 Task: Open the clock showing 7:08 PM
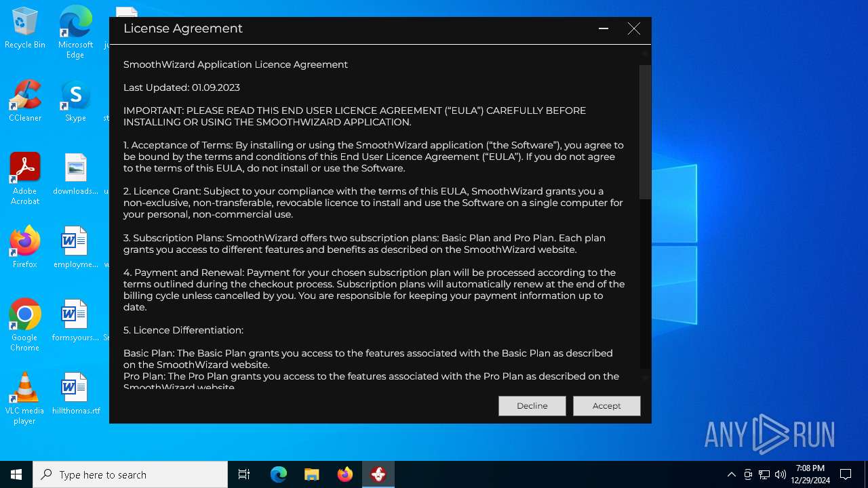tap(810, 474)
